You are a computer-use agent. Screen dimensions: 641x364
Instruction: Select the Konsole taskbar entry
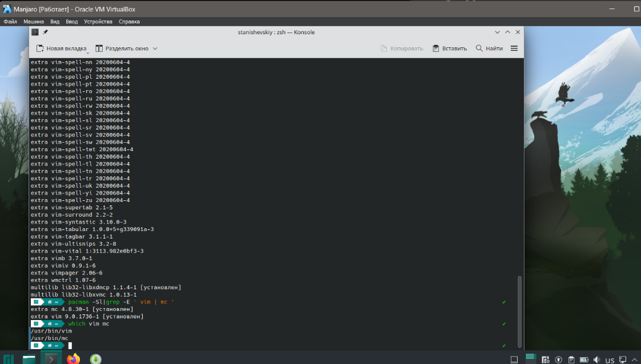tap(51, 359)
